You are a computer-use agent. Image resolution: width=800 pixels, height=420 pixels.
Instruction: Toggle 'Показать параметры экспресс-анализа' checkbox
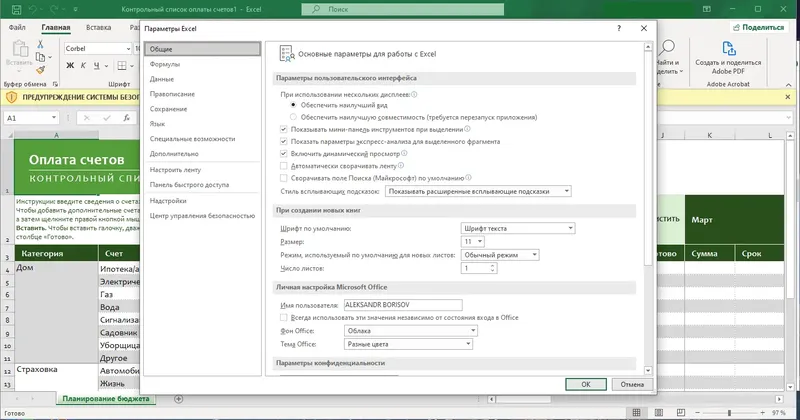tap(284, 141)
